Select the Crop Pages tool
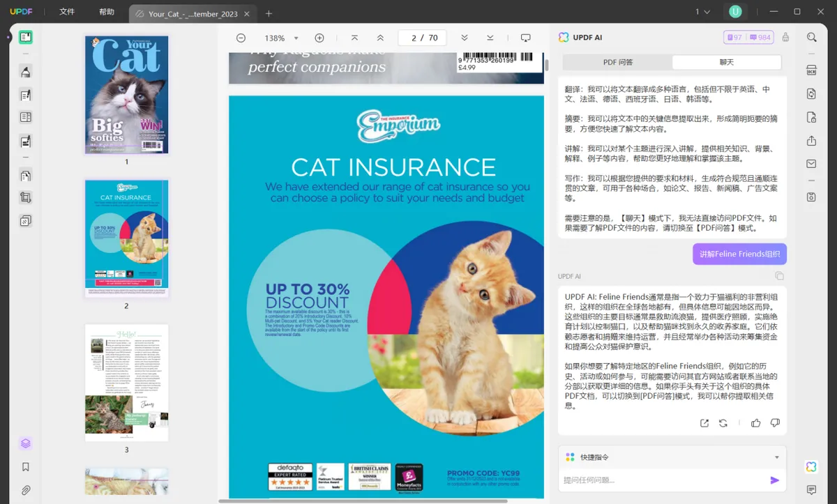 [26, 197]
